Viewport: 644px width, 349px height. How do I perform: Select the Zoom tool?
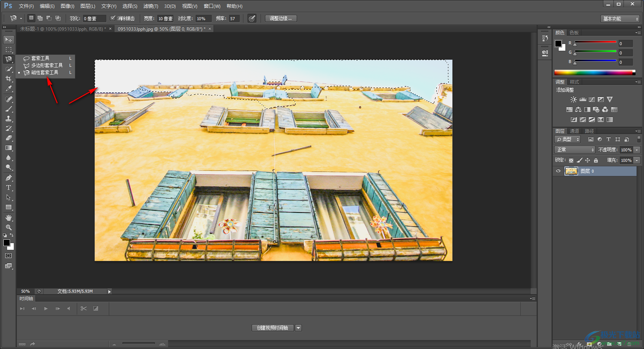tap(9, 227)
